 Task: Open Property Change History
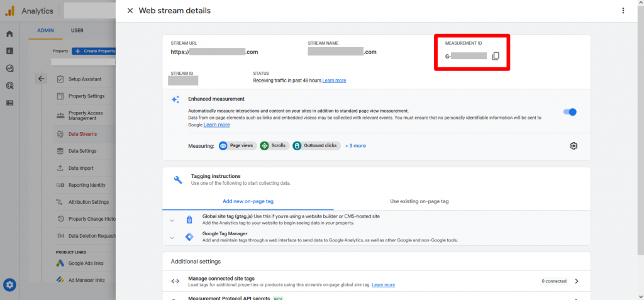pos(92,219)
